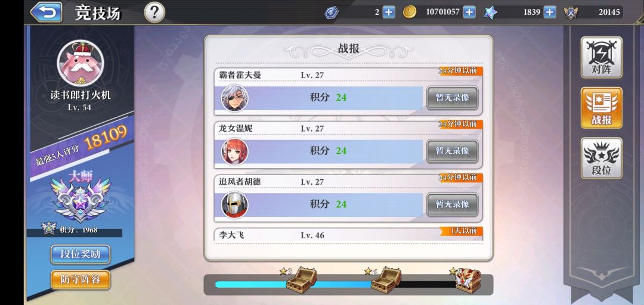Open the 段位 rank tab
Image resolution: width=644 pixels, height=305 pixels.
click(601, 158)
